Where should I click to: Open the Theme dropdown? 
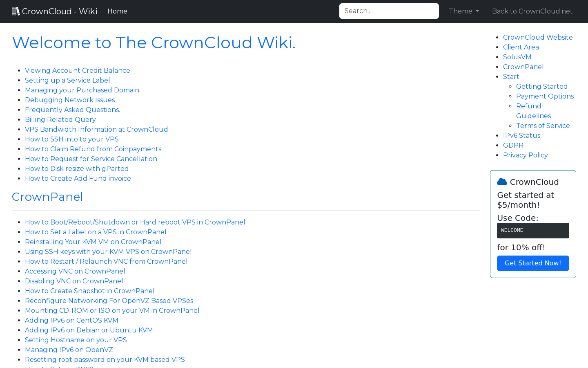tap(463, 11)
